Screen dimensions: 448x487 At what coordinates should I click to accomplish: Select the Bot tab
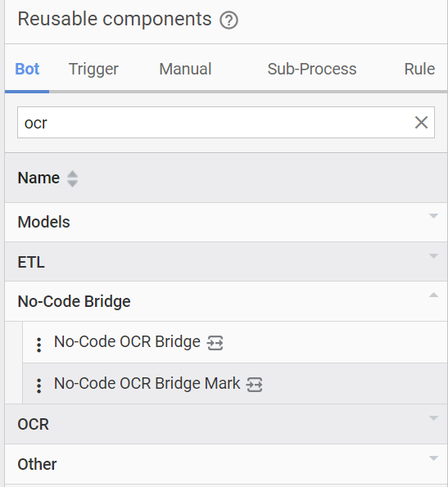coord(27,69)
